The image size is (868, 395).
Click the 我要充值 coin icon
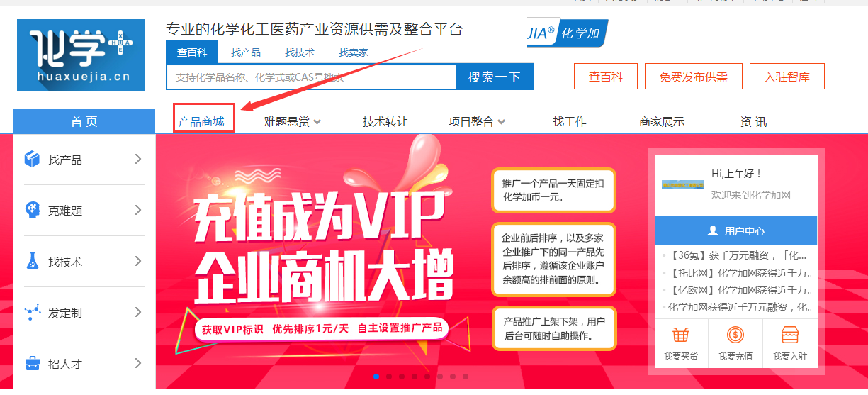point(735,335)
